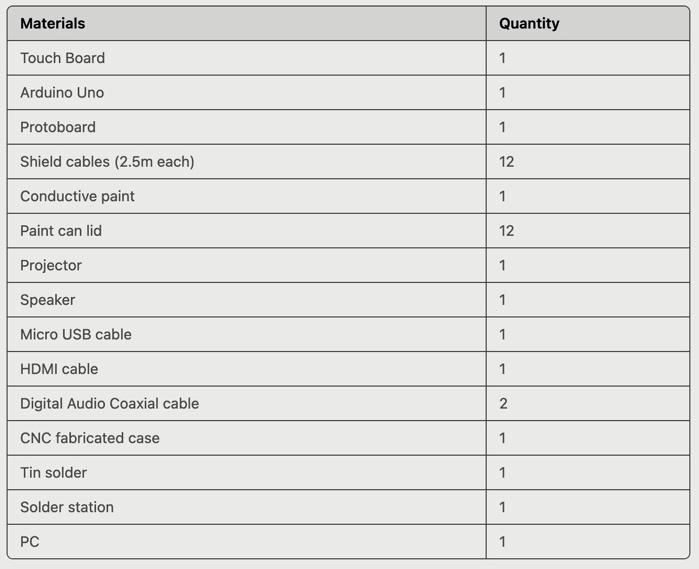The image size is (699, 569).
Task: Select the Digital Audio Coaxial cable cell
Action: click(x=109, y=403)
